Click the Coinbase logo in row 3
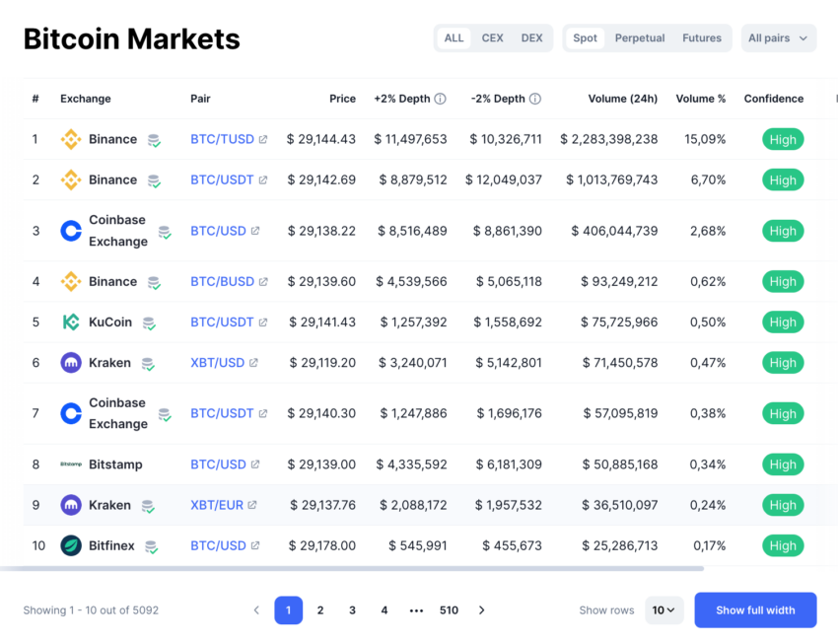 (71, 231)
